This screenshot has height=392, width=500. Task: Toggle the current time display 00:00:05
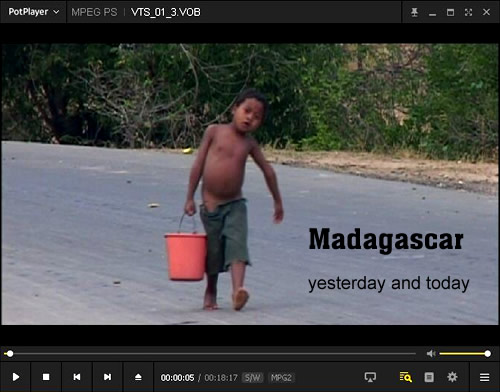point(177,378)
